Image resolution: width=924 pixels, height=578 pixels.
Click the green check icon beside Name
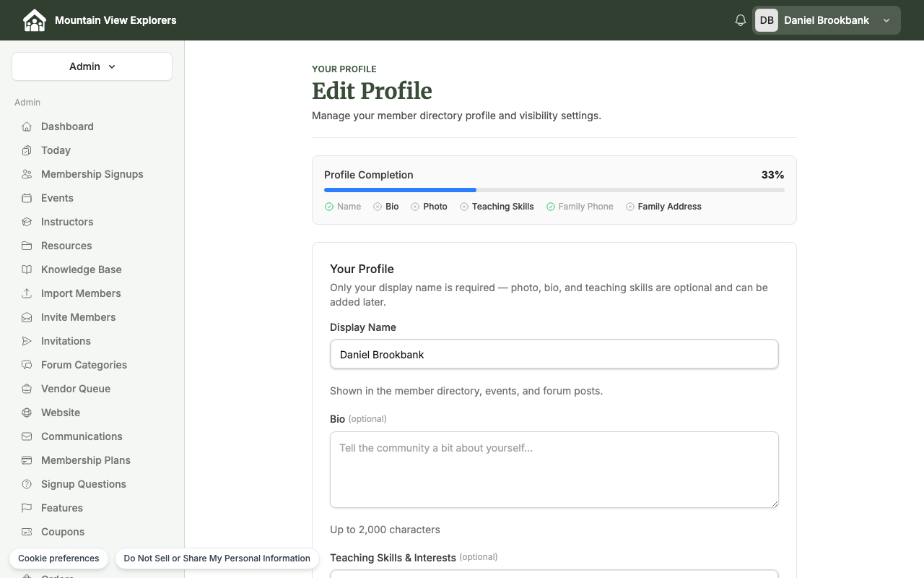coord(329,207)
